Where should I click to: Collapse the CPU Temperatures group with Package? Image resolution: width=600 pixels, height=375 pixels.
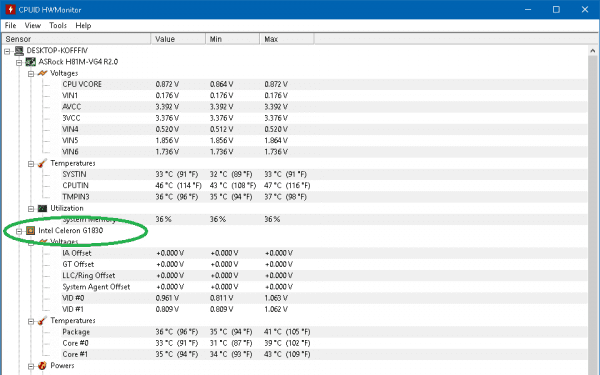click(x=31, y=321)
